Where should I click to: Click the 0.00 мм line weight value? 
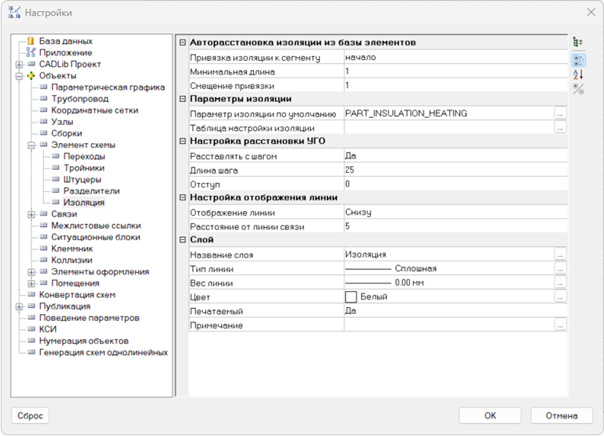[409, 283]
